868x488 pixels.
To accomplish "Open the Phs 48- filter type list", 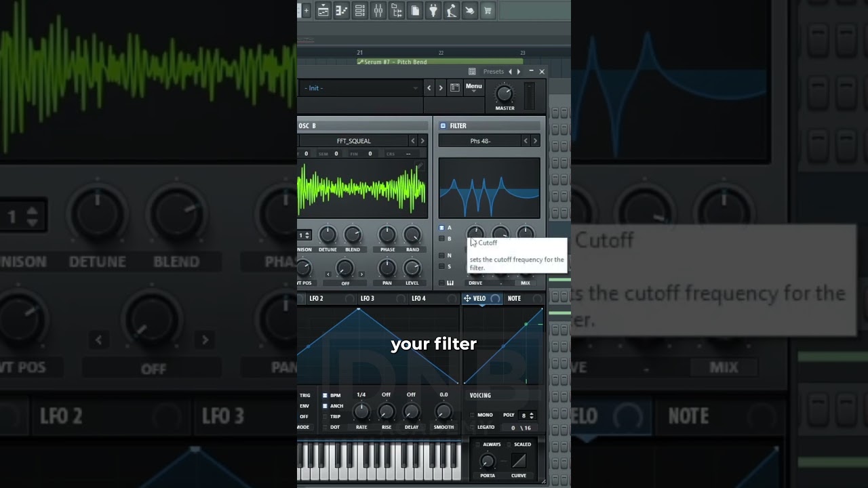I will (x=479, y=141).
